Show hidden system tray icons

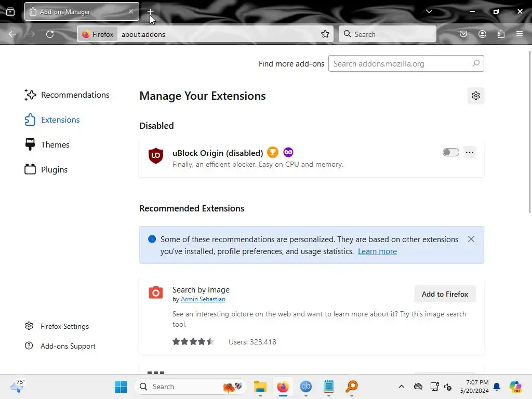(402, 387)
